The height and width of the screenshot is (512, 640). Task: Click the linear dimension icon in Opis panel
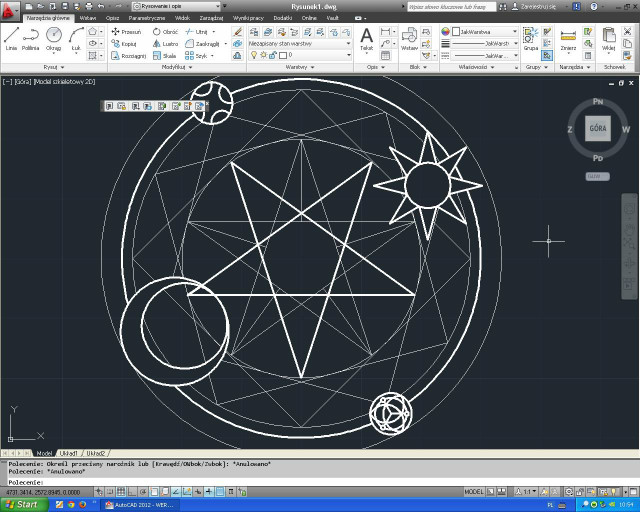pyautogui.click(x=385, y=31)
